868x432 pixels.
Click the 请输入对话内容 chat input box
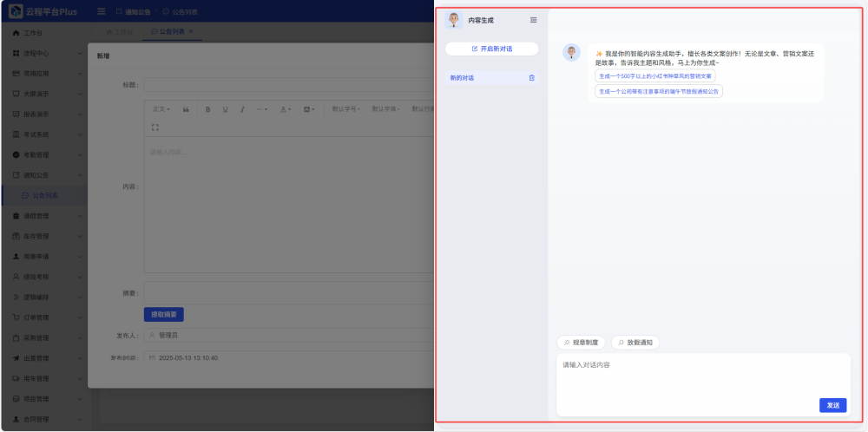tap(703, 384)
